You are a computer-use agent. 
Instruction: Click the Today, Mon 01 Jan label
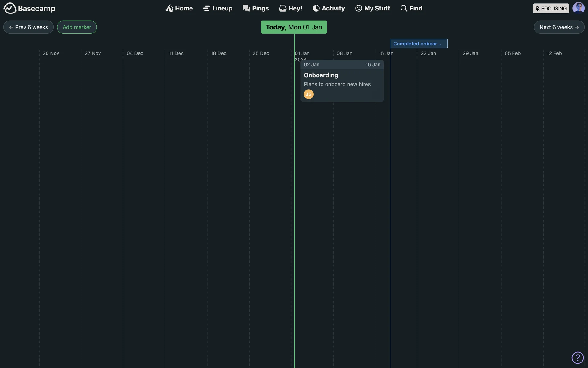pos(294,27)
